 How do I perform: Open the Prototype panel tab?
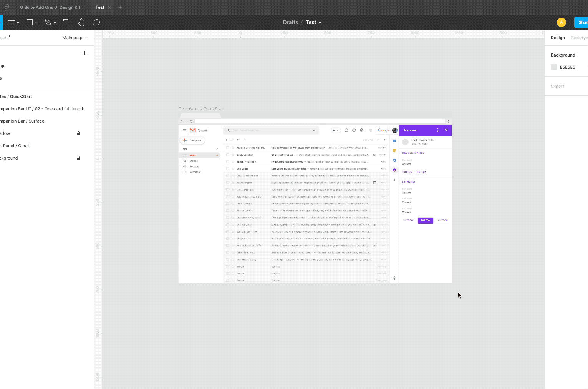click(x=579, y=38)
